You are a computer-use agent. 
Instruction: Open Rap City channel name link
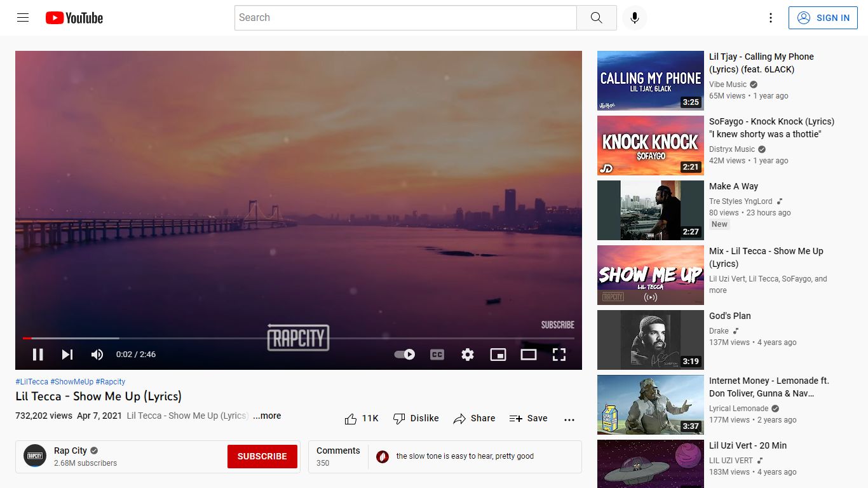coord(71,451)
